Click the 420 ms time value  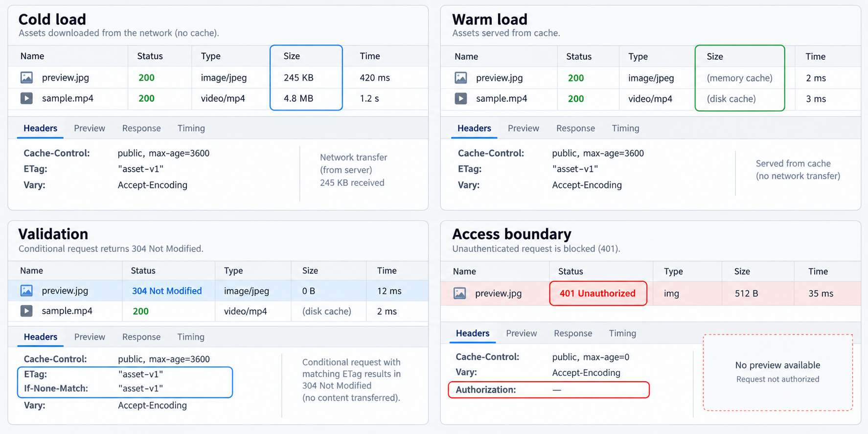pos(375,77)
